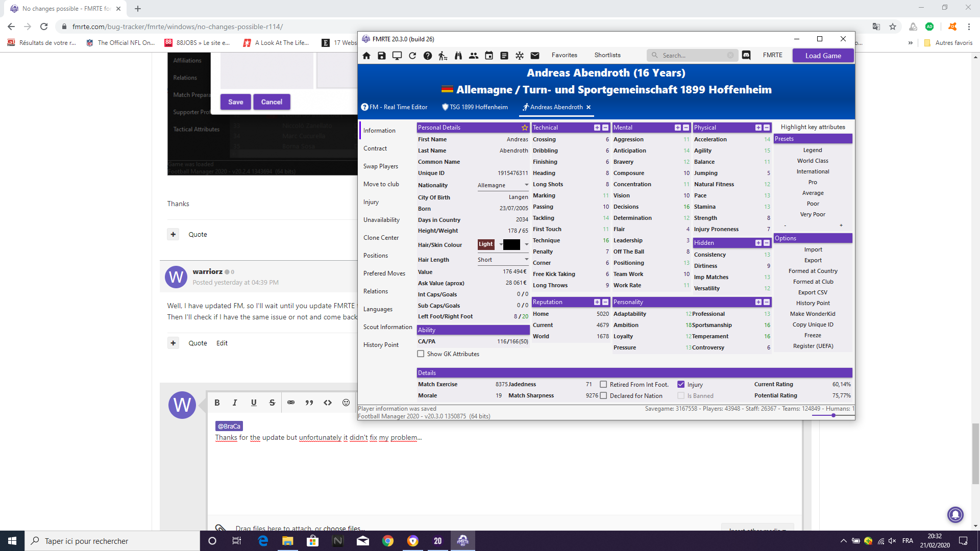Click Bold icon in forum editor
Screen dimensions: 980x551
point(217,403)
